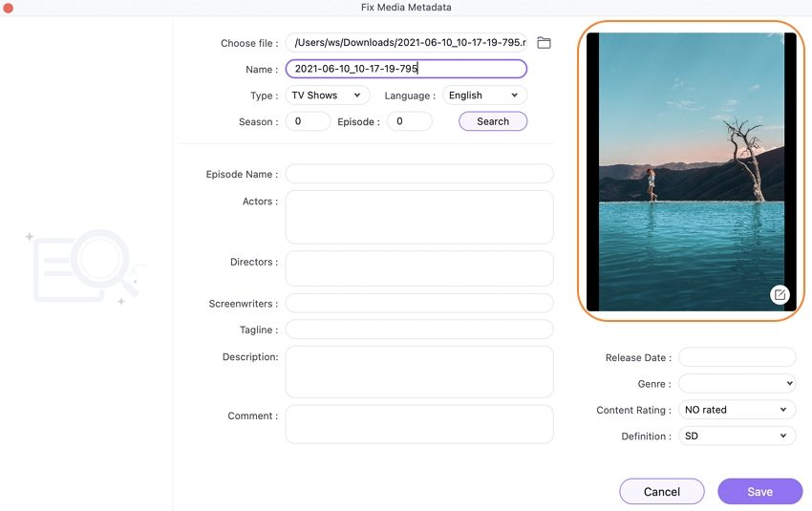The height and width of the screenshot is (511, 812).
Task: Click the Season number field
Action: pos(308,121)
